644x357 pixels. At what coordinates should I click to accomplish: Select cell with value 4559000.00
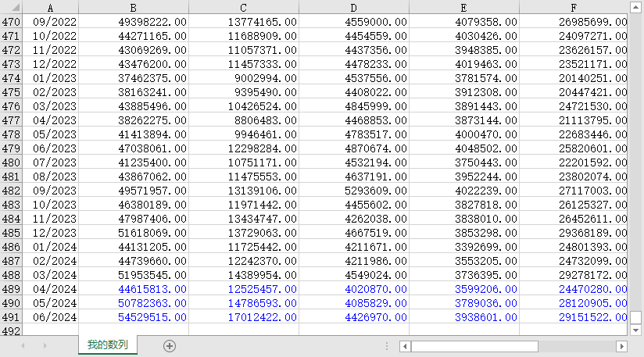(353, 22)
